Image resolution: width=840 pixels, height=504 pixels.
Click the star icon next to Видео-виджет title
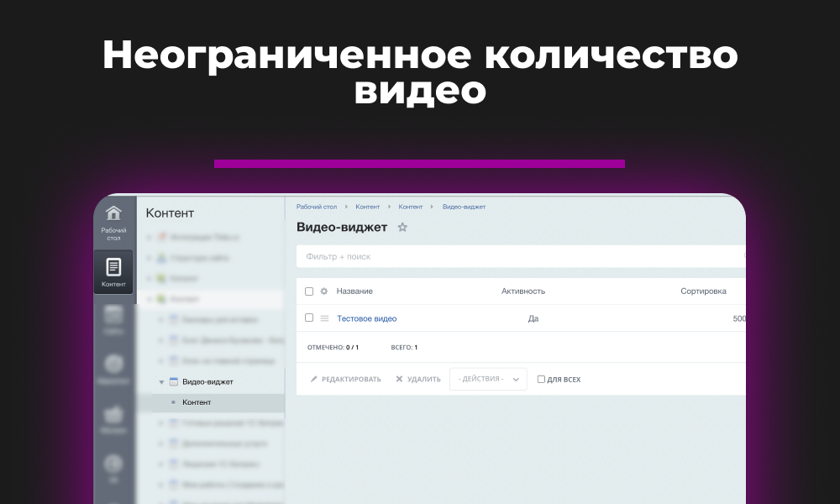pyautogui.click(x=402, y=227)
